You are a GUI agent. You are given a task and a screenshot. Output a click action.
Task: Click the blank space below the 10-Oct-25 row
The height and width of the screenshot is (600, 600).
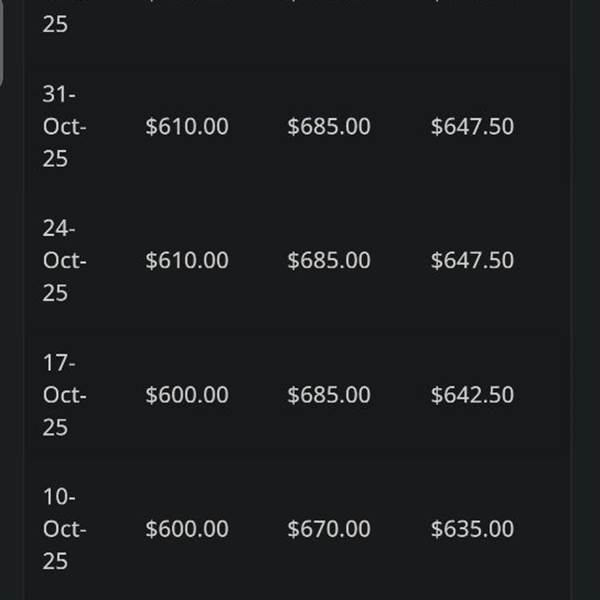[x=300, y=590]
